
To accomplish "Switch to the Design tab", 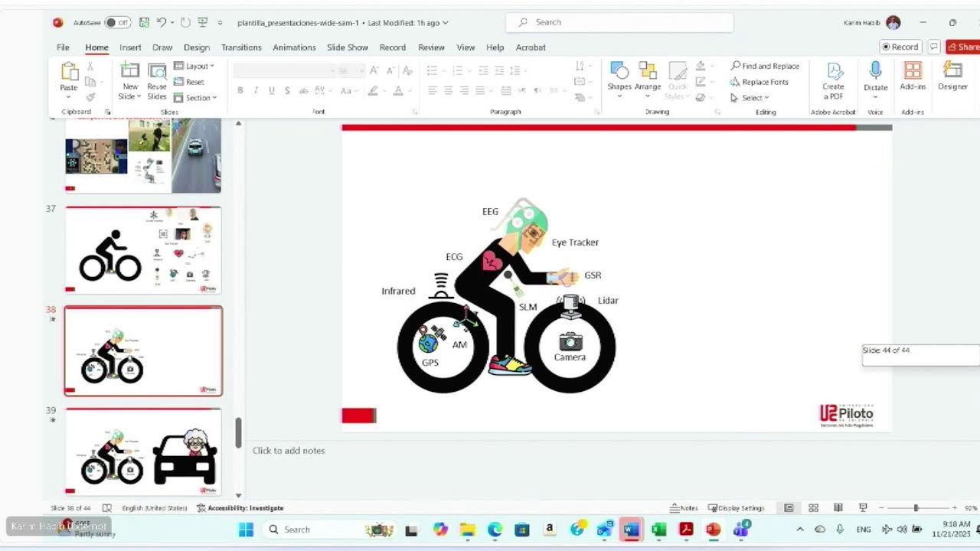I will [197, 47].
